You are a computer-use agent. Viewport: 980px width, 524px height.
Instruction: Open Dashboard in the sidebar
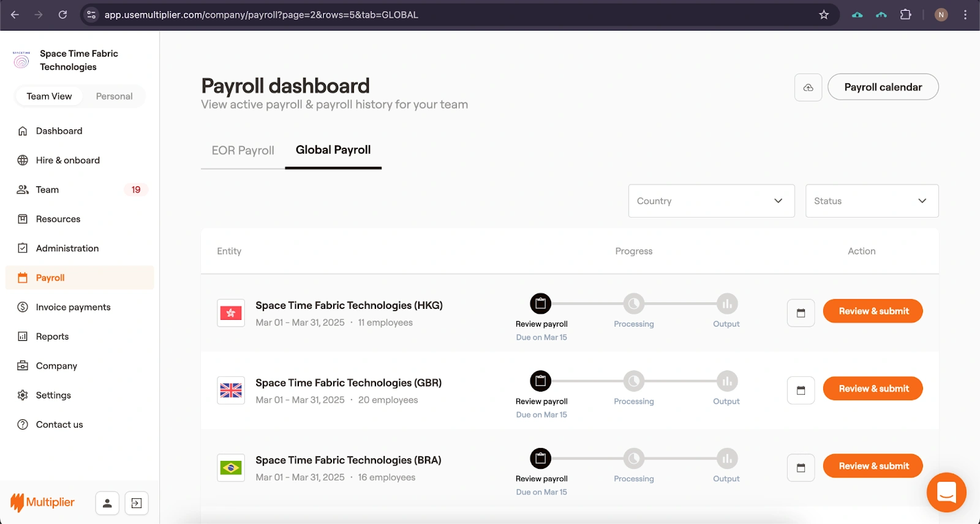point(80,131)
